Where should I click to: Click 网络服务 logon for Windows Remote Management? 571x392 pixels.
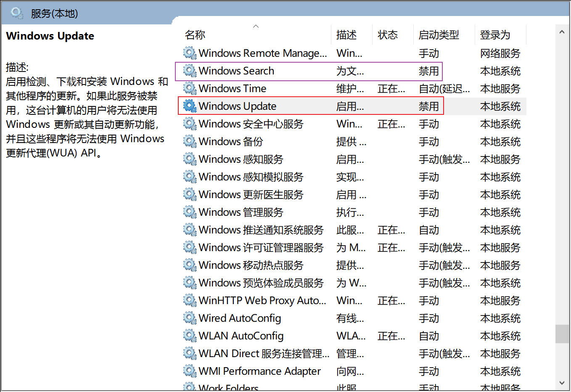tap(500, 53)
